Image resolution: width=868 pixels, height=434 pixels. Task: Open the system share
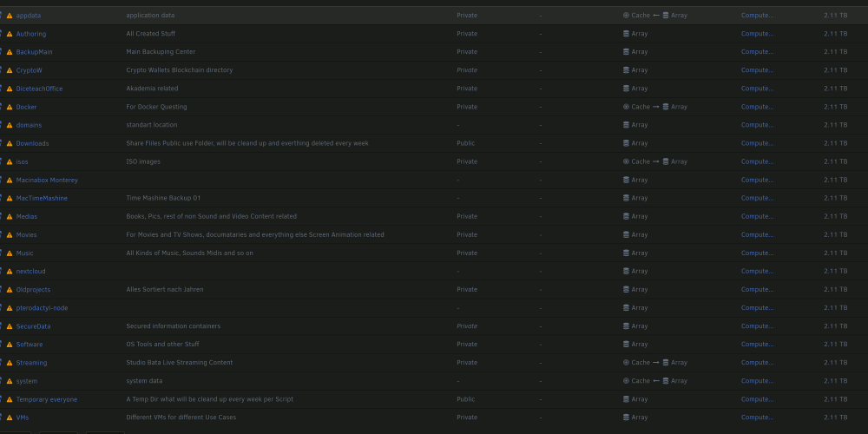27,381
